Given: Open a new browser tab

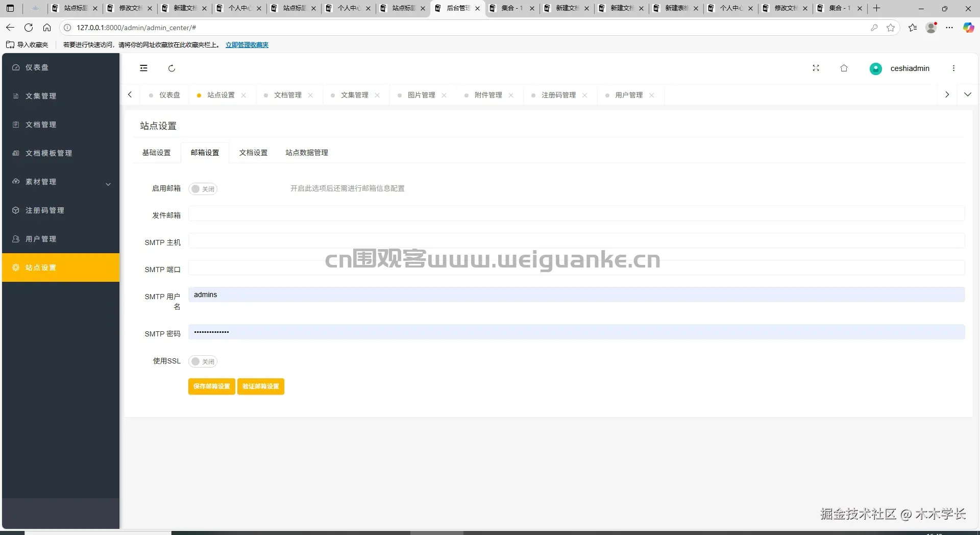Looking at the screenshot, I should pyautogui.click(x=877, y=8).
